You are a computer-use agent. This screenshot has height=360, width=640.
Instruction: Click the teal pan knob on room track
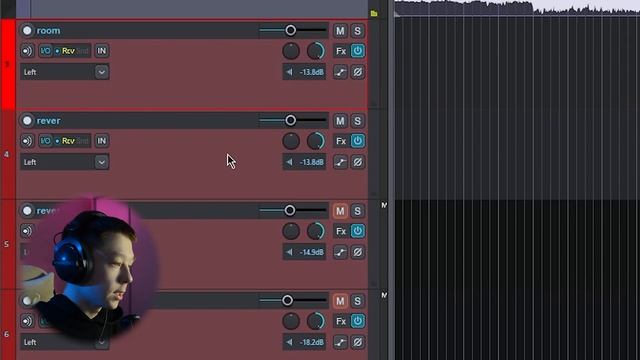tap(316, 51)
